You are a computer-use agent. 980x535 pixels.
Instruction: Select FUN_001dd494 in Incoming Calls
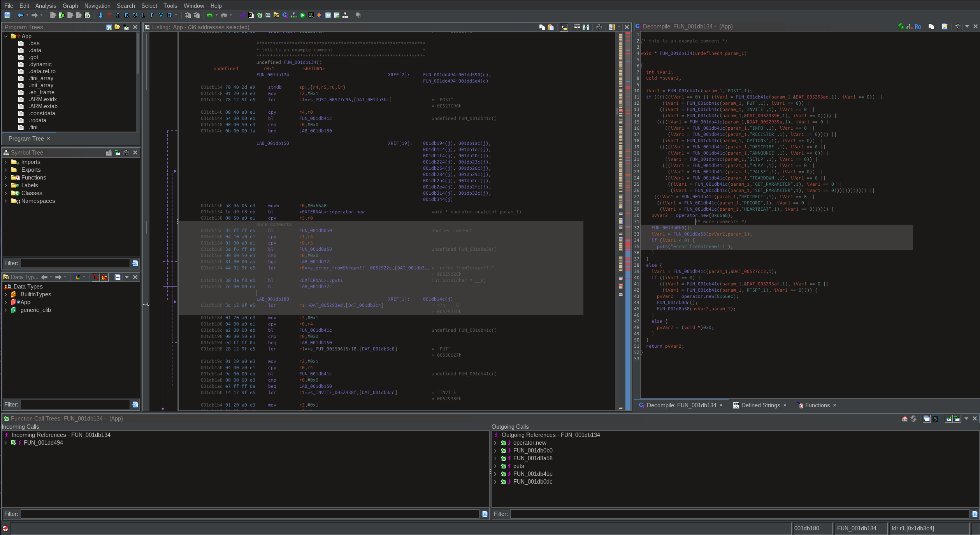click(43, 443)
